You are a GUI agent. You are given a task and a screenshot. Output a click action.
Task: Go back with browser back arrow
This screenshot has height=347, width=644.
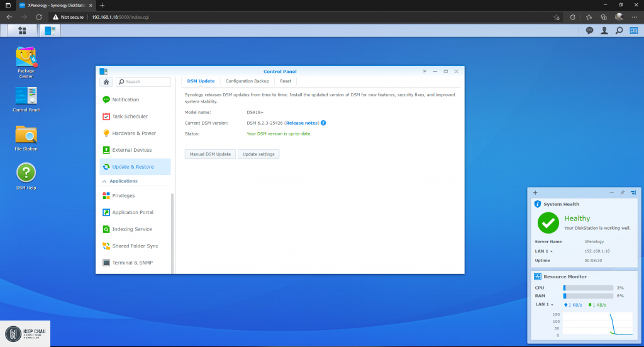pyautogui.click(x=9, y=17)
